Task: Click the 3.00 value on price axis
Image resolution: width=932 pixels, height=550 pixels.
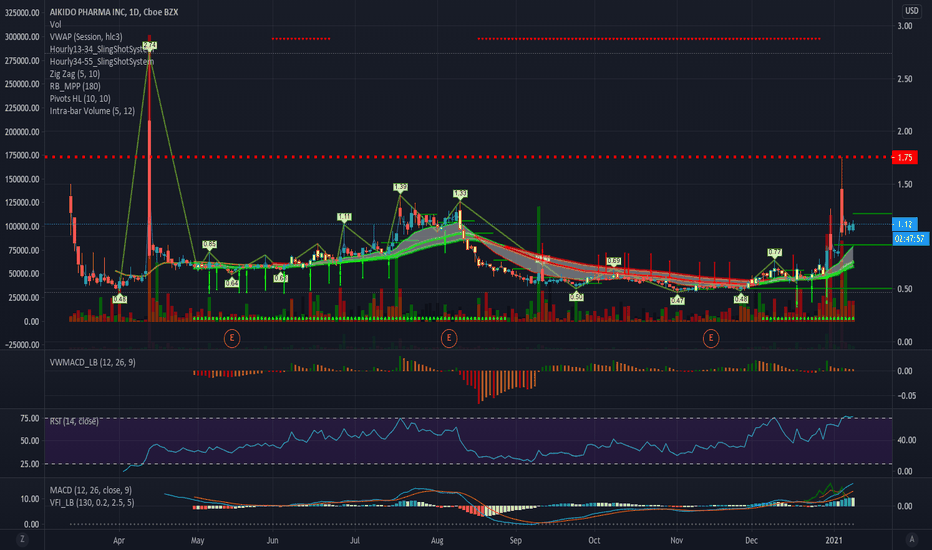Action: [x=905, y=26]
